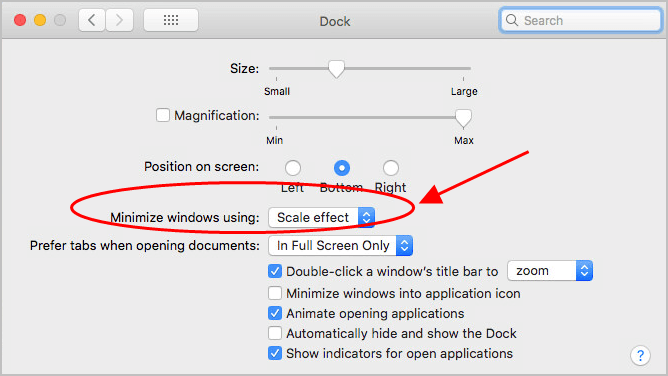Select Left dock position radio button
This screenshot has width=668, height=376.
click(x=293, y=168)
